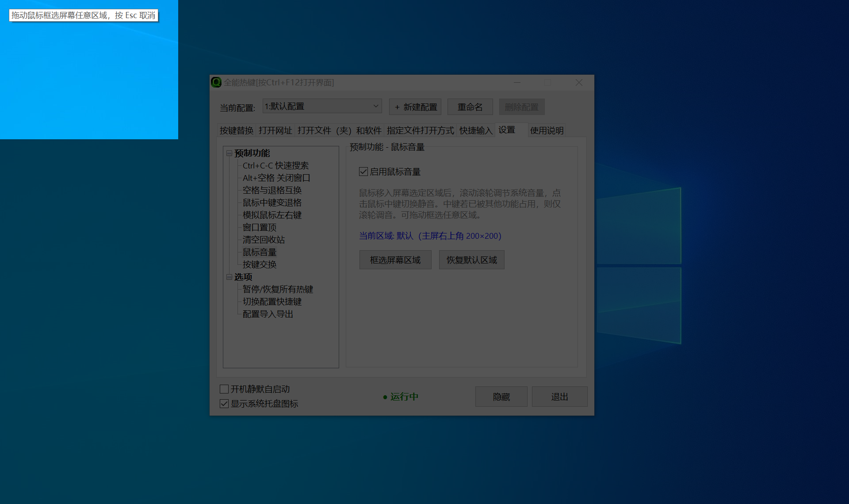Toggle the 启用鼠标音量 checkbox
This screenshot has height=504, width=849.
363,172
